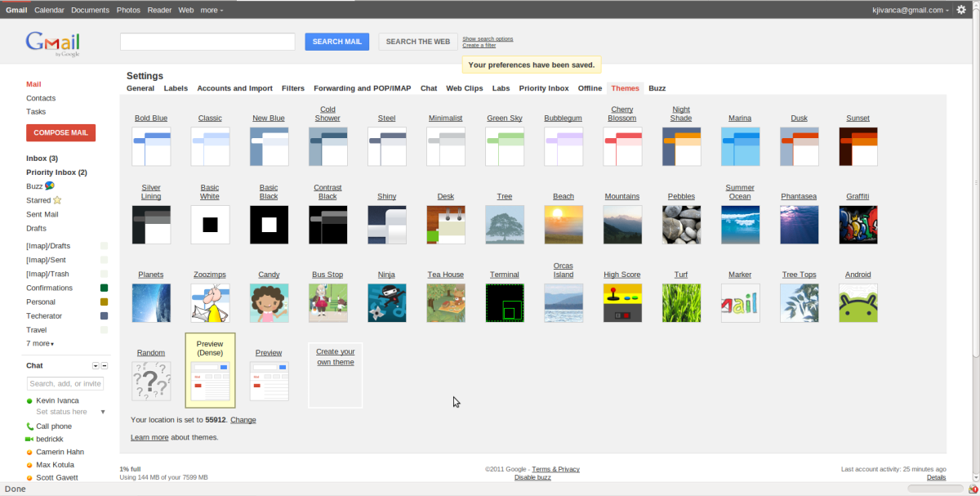Select the Tree theme image
The image size is (980, 496).
[505, 225]
